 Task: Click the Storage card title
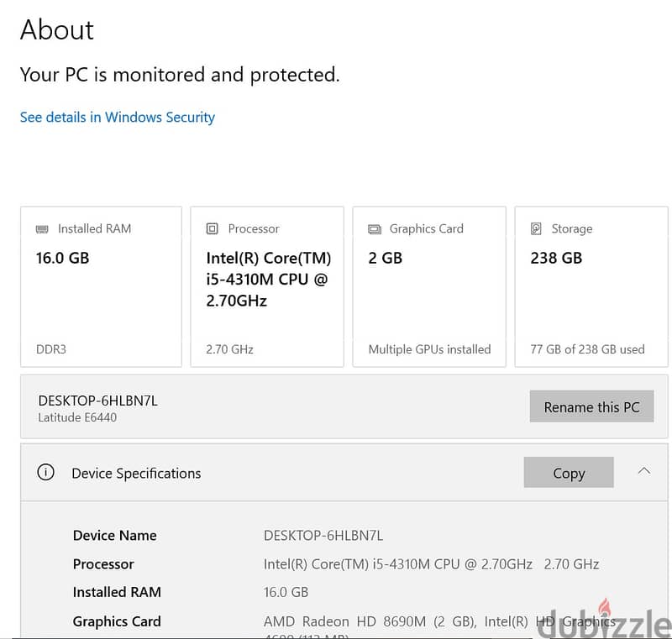pos(572,228)
